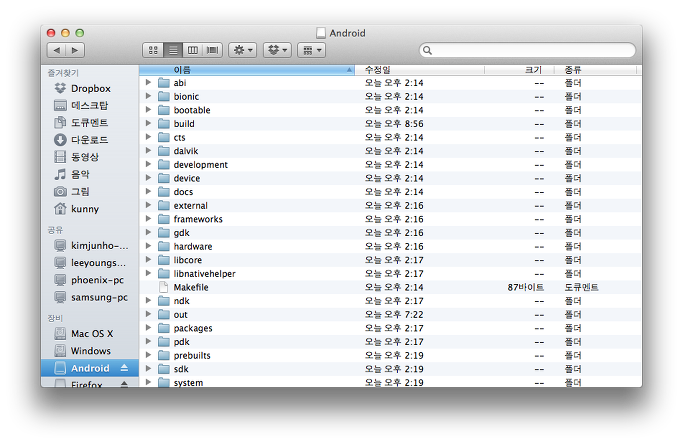This screenshot has width=683, height=444.
Task: Select shared computer kimjunho
Action: click(91, 246)
